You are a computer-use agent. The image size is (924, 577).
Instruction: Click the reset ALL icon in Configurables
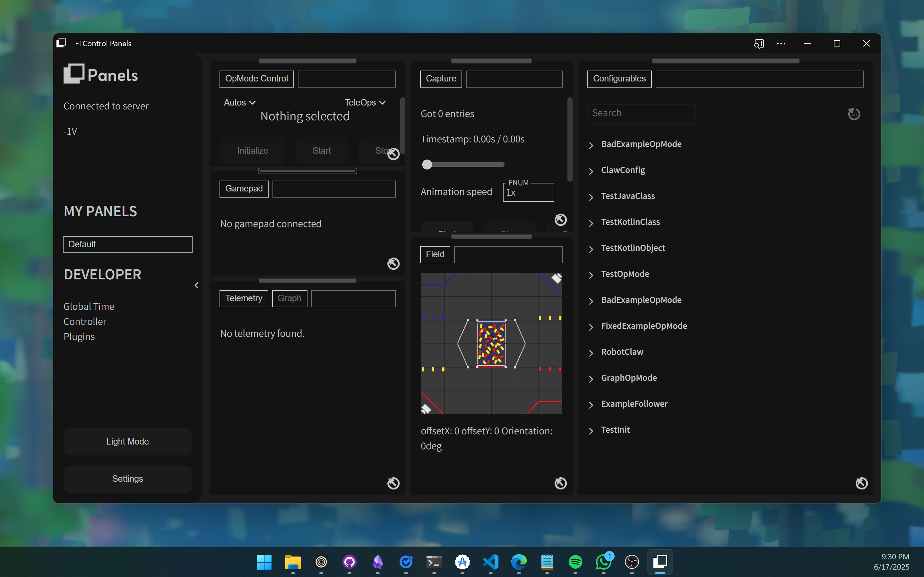854,114
